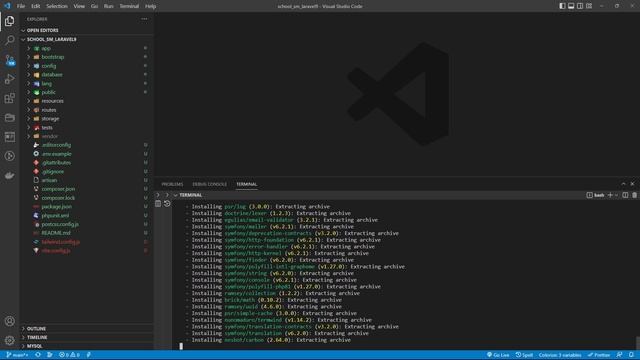Collapse the Open Editors section
Image resolution: width=640 pixels, height=360 pixels.
tap(87, 30)
